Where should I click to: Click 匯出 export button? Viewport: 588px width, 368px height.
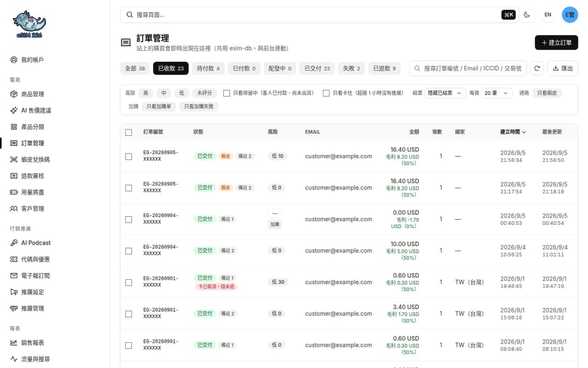[563, 69]
